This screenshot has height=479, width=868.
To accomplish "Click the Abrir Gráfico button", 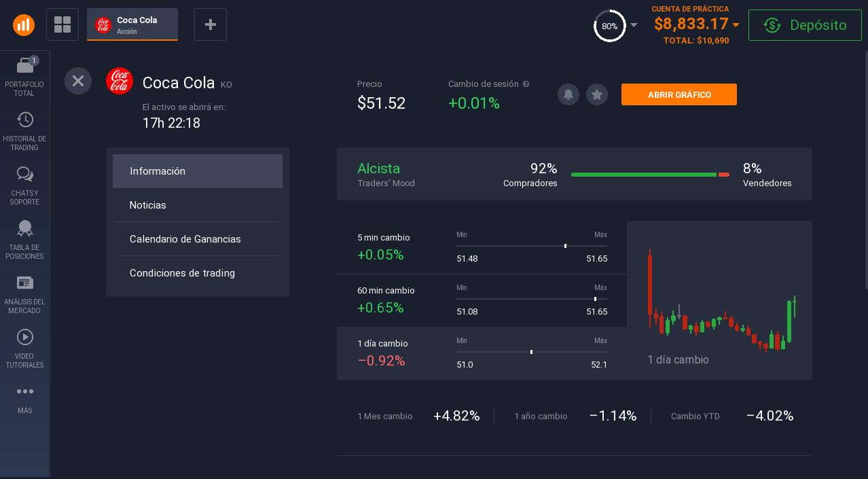I will [679, 94].
